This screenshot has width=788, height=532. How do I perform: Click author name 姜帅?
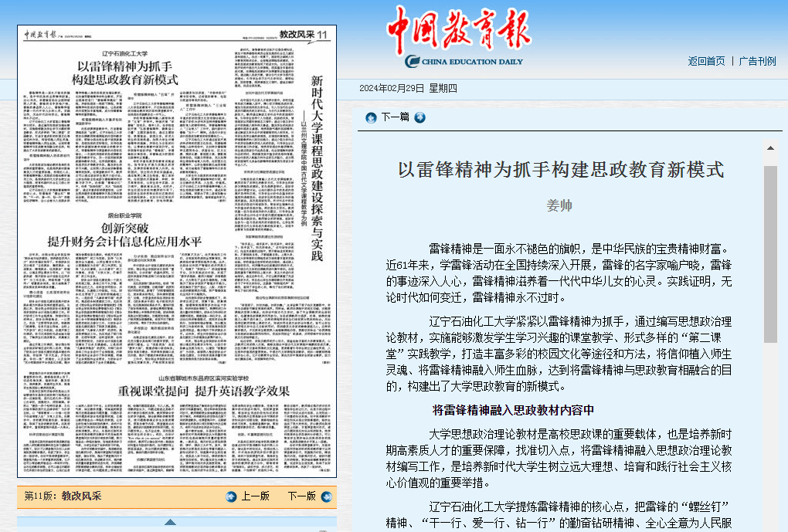point(559,205)
